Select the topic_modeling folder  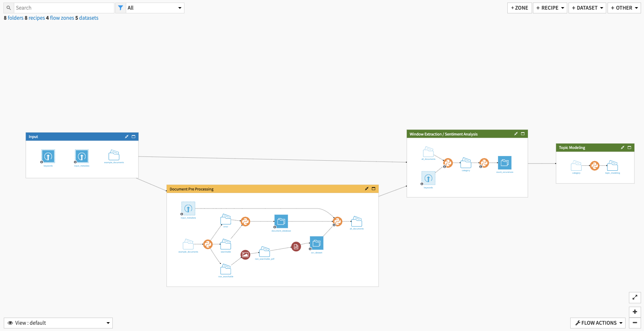tap(613, 165)
